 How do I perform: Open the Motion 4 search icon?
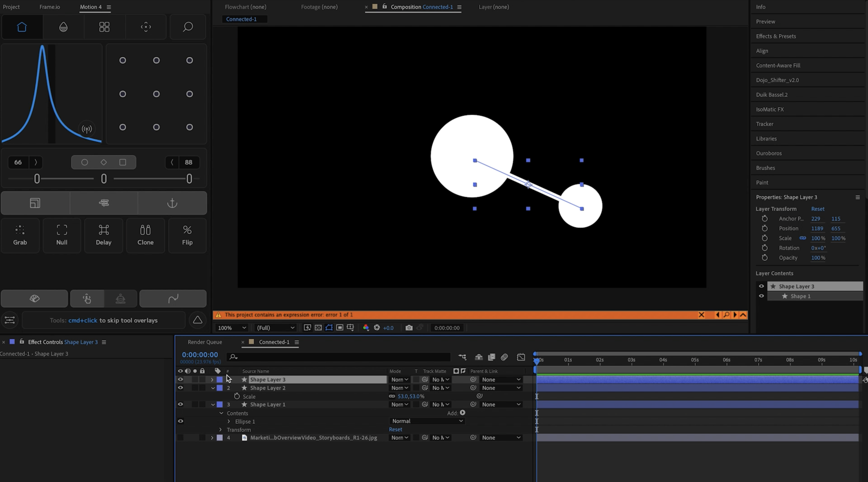[188, 27]
